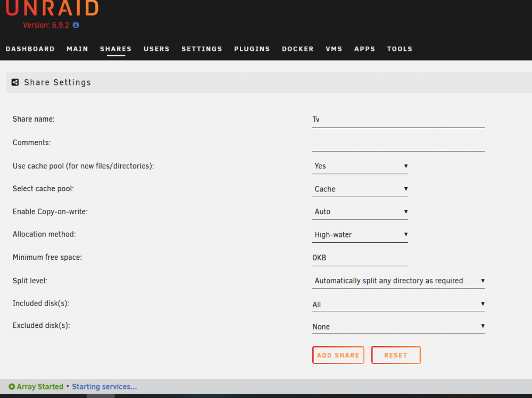Open the Select cache pool dropdown
Screen dimensions: 532x398
[x=360, y=189]
